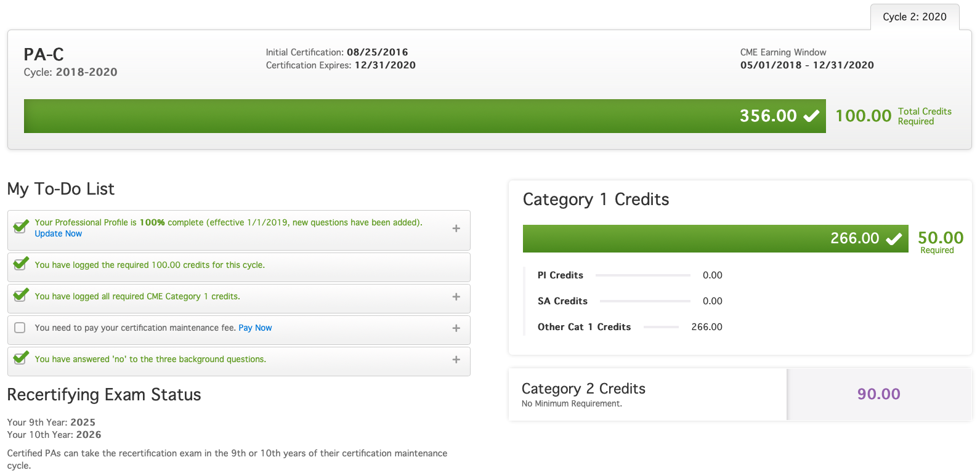Click the Cycle: 2018-2020 text
Viewport: 980px width, 473px height.
coord(70,72)
